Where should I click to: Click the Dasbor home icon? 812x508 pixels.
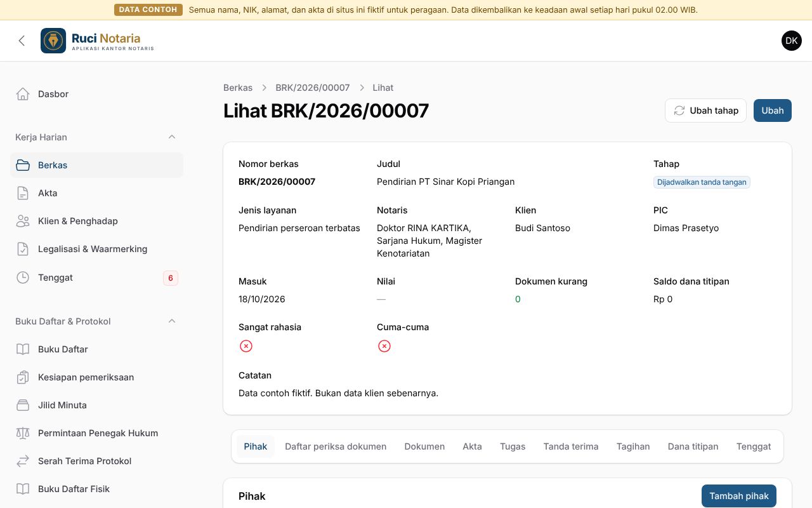point(23,94)
